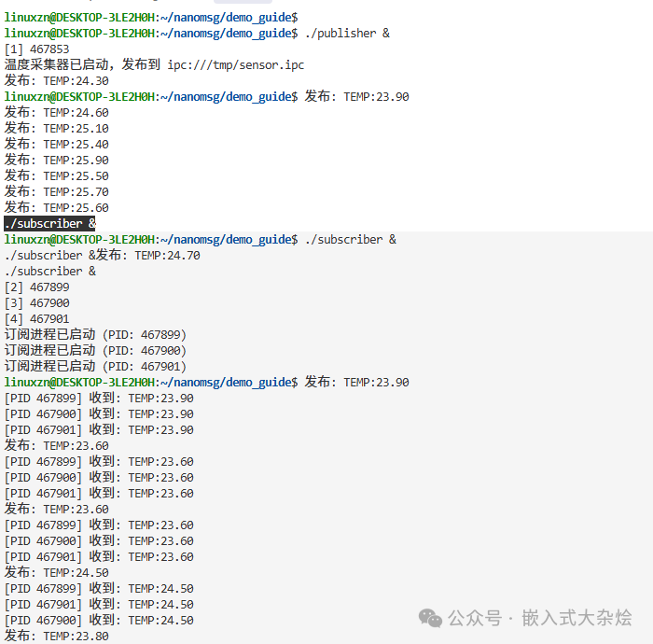Click the line '发布: TEMP:25.50'
This screenshot has width=653, height=644.
coord(57,175)
